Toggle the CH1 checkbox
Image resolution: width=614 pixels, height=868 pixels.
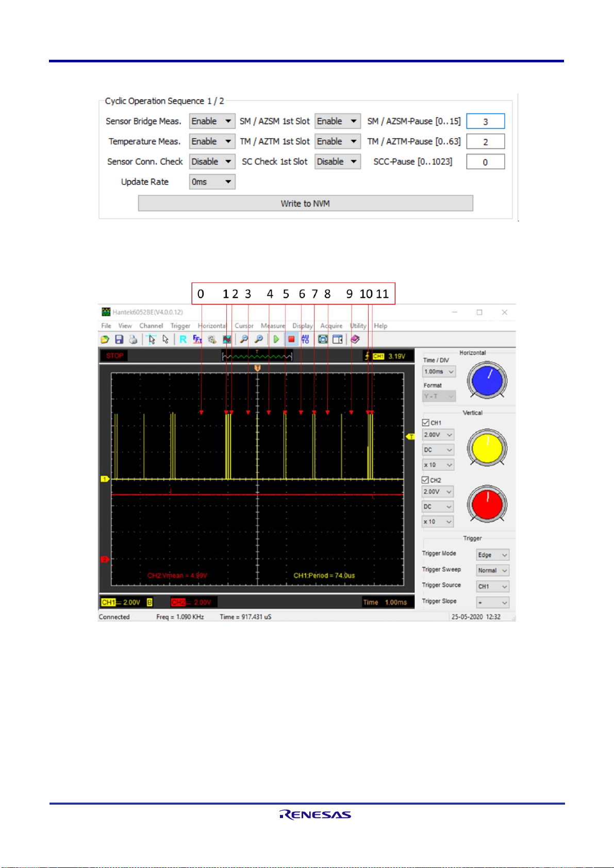[426, 422]
